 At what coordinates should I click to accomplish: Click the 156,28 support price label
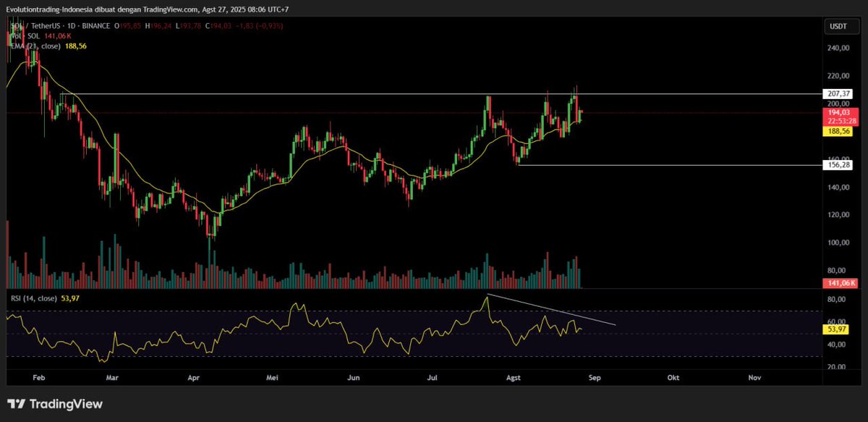point(838,165)
